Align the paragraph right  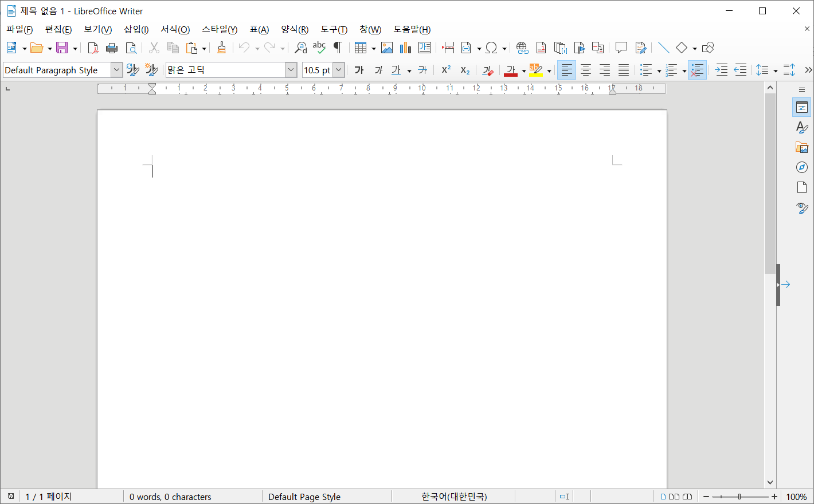605,70
